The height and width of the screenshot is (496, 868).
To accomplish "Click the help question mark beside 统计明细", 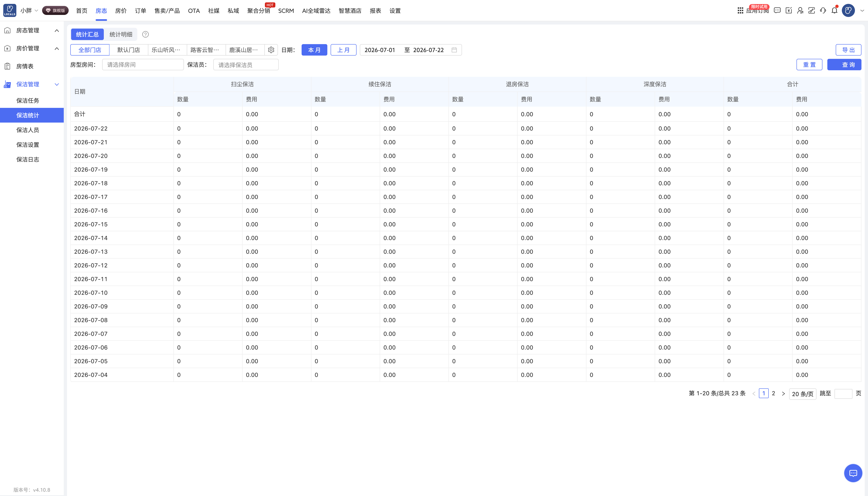I will [x=145, y=34].
